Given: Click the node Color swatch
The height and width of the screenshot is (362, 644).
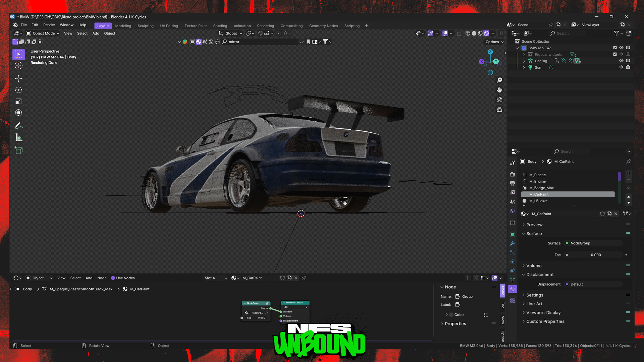Looking at the screenshot, I should (451, 315).
